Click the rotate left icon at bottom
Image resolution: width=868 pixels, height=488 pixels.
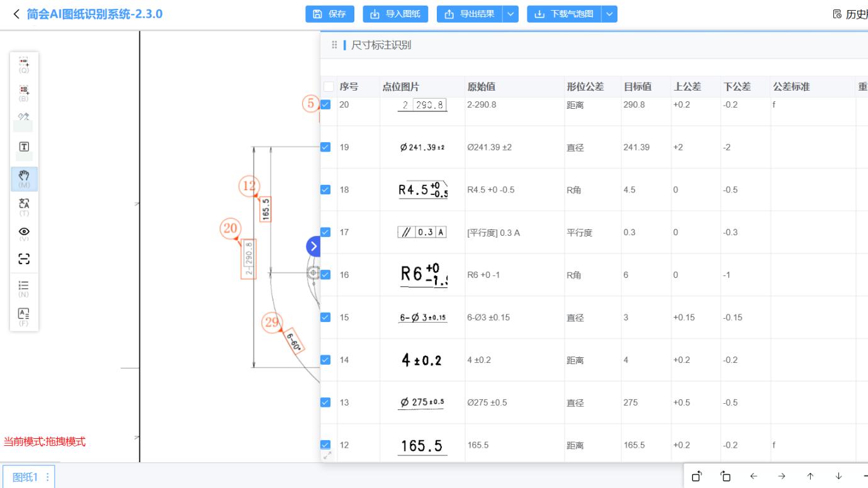pyautogui.click(x=696, y=477)
